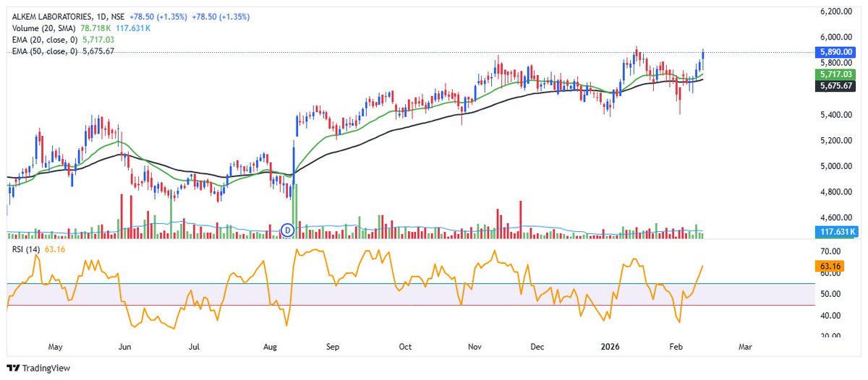
Task: Click the 40.00 RSI scale value
Action: coord(829,316)
